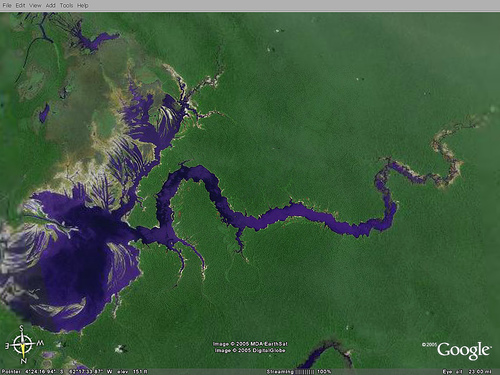The image size is (500, 375).
Task: Open the Help menu
Action: [x=83, y=5]
